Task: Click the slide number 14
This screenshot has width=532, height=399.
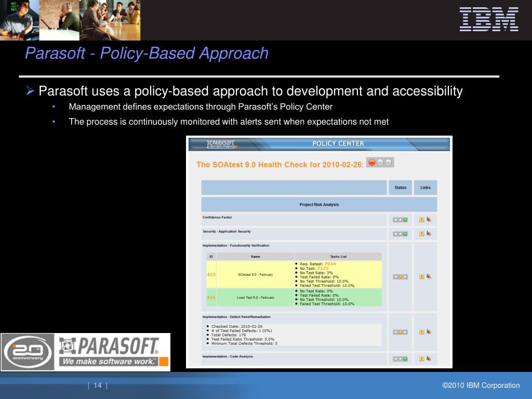Action: click(x=98, y=385)
